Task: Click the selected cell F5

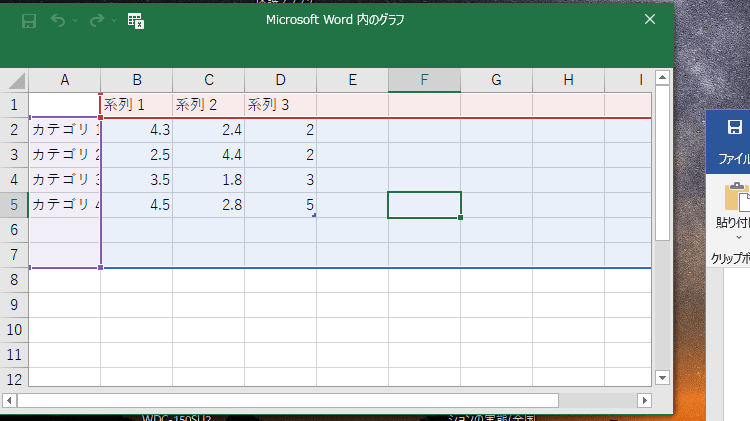Action: [x=425, y=205]
